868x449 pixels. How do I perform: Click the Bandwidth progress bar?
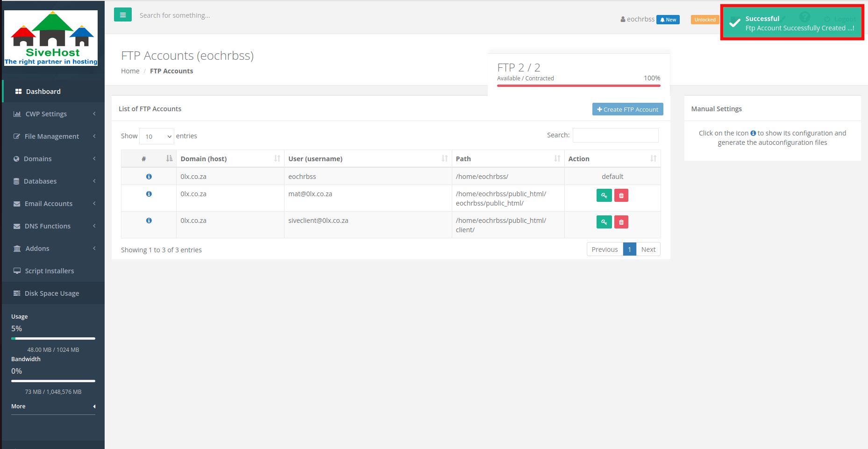(x=53, y=381)
